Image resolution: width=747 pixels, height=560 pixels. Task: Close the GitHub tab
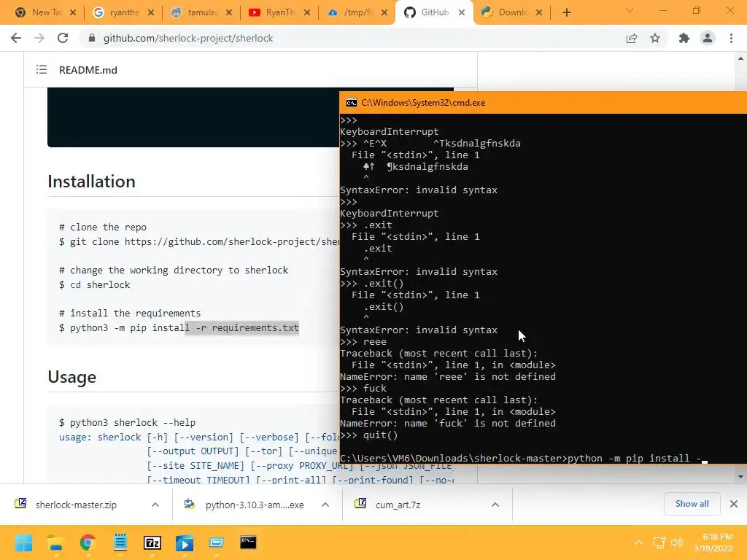point(462,12)
